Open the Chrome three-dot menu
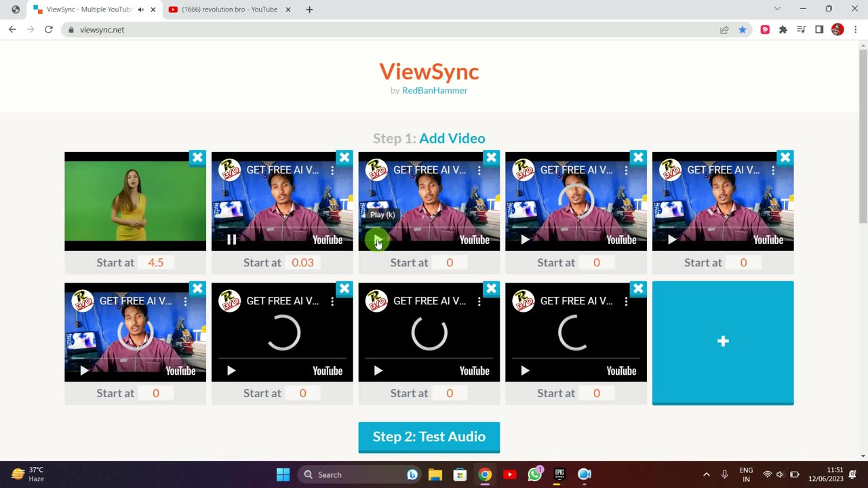 pos(856,30)
